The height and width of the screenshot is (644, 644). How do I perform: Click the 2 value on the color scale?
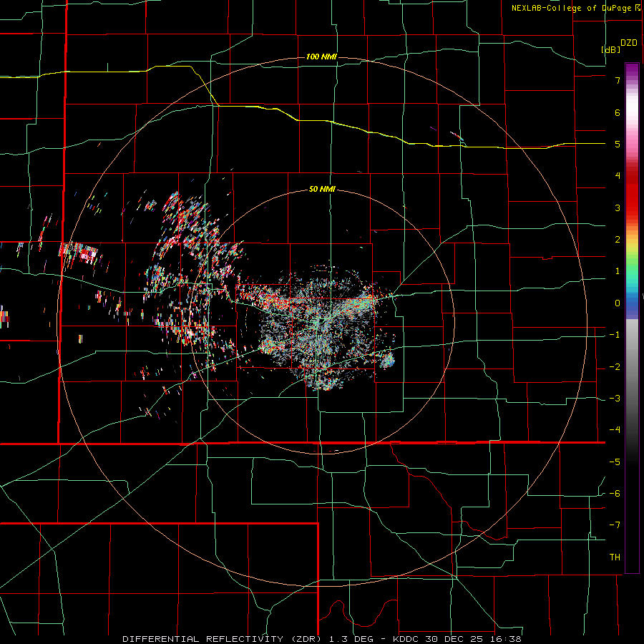tap(618, 240)
